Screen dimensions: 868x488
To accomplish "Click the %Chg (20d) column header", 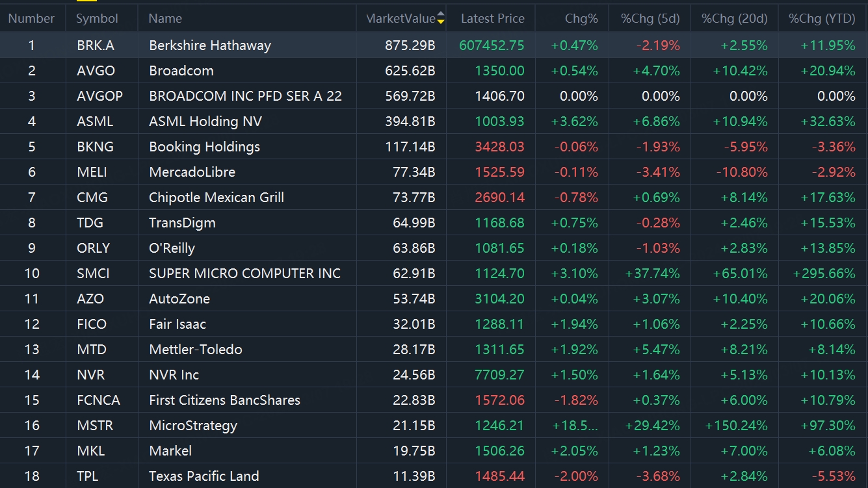I will [x=734, y=18].
